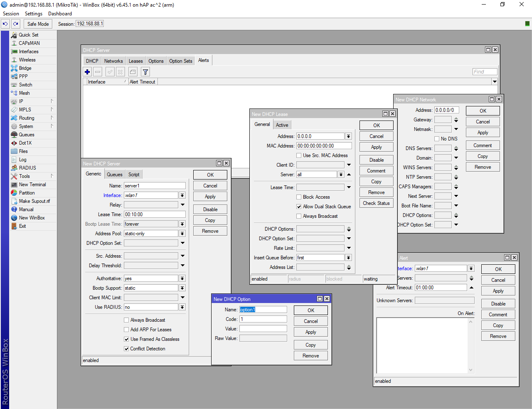This screenshot has width=532, height=409.
Task: Toggle the No DNS checkbox
Action: [x=437, y=139]
